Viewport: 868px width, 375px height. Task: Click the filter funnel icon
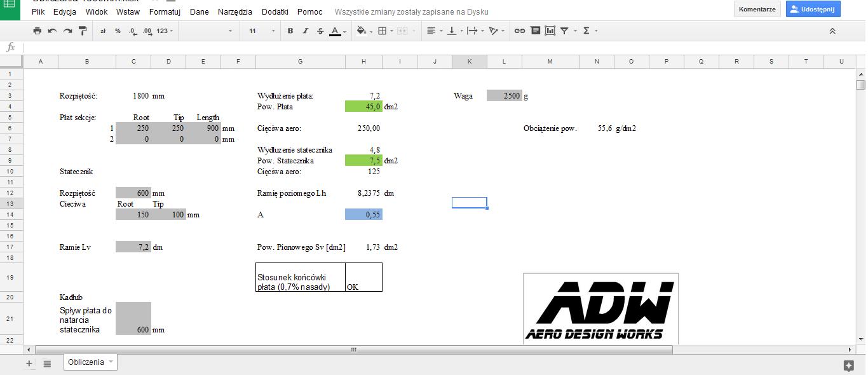point(564,31)
